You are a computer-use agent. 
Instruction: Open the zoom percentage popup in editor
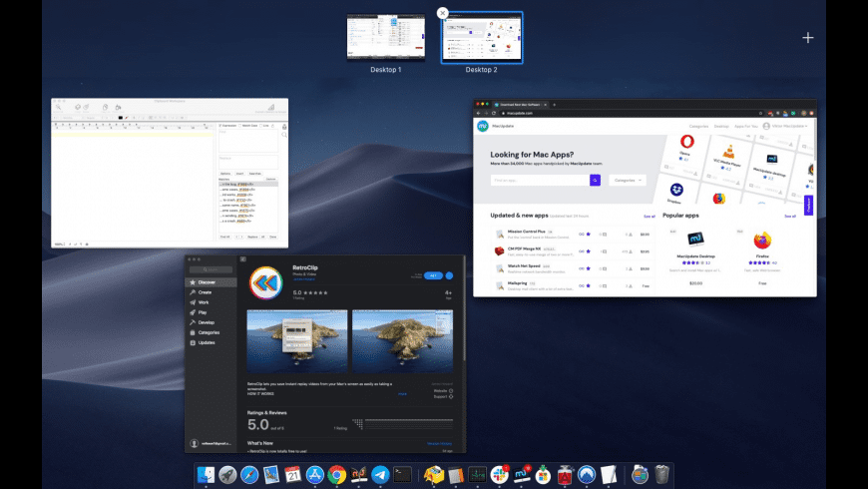(60, 244)
